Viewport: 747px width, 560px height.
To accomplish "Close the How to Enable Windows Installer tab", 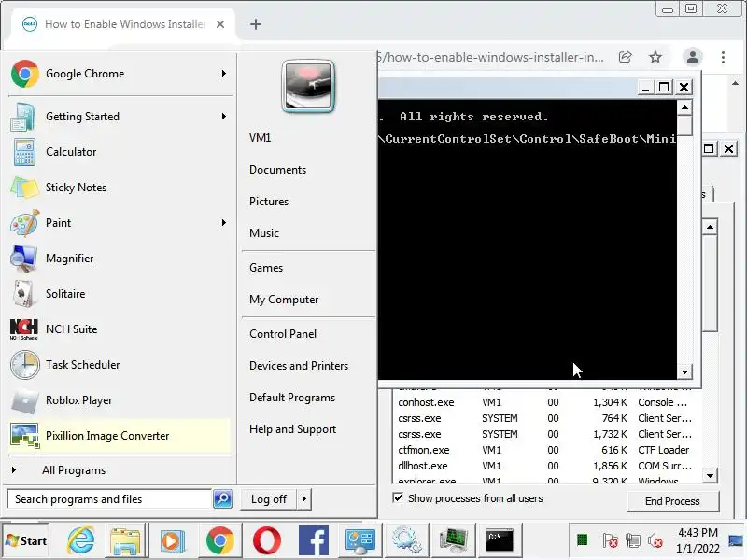I will pos(220,24).
